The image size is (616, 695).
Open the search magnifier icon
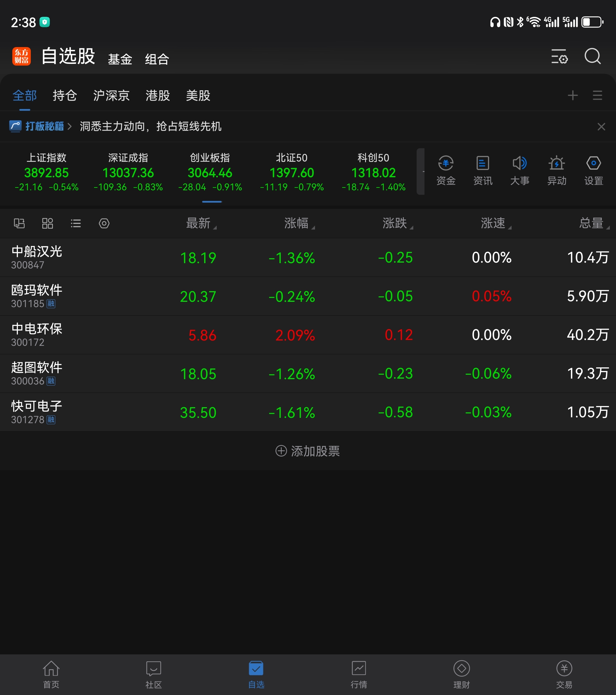pos(592,56)
